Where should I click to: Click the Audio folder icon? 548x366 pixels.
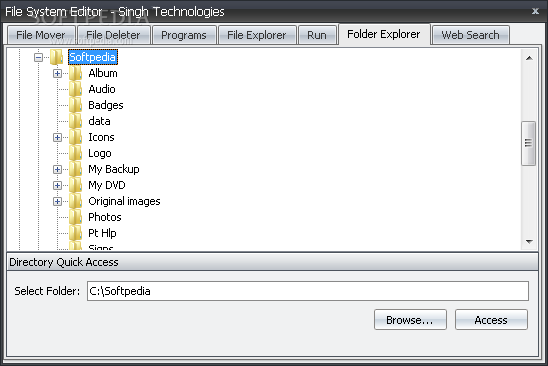point(75,89)
